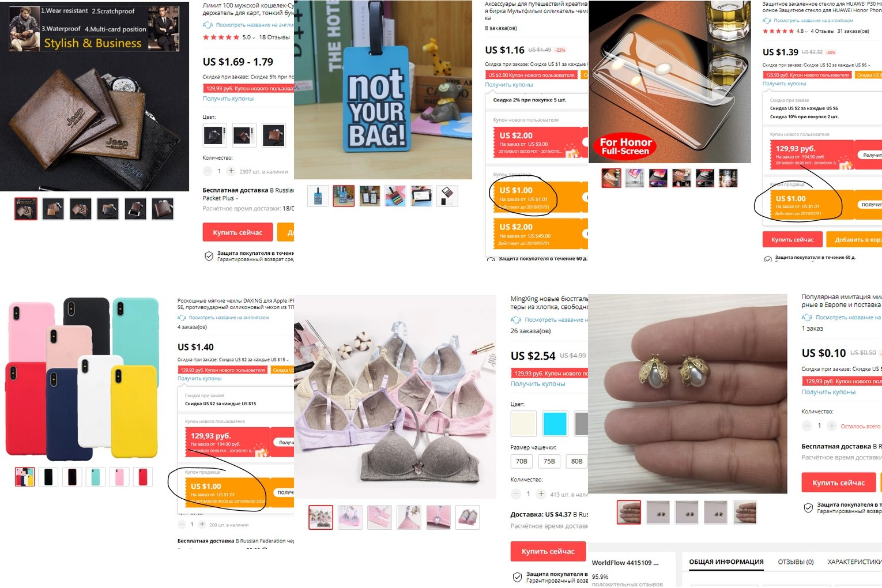Select cup size 75B option
This screenshot has height=588, width=882.
[549, 461]
